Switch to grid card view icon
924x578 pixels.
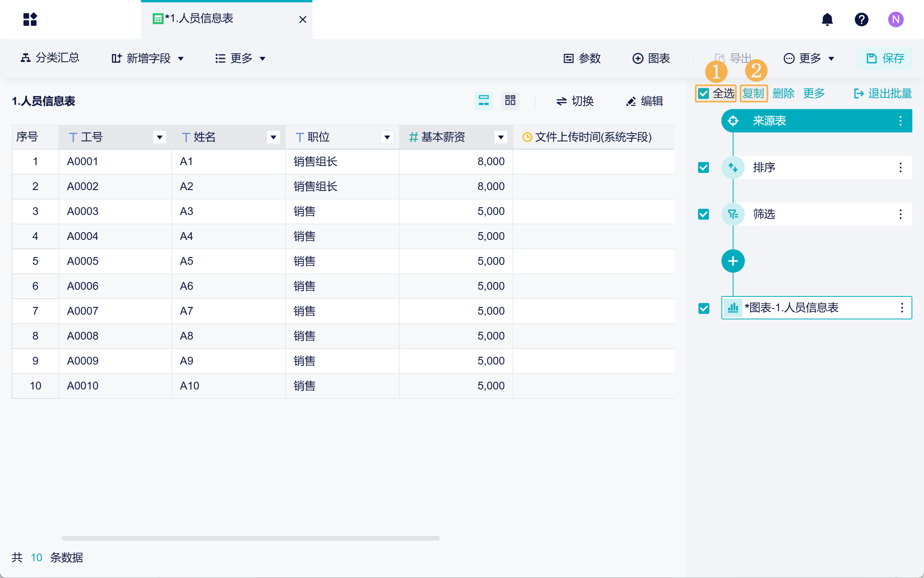click(510, 101)
